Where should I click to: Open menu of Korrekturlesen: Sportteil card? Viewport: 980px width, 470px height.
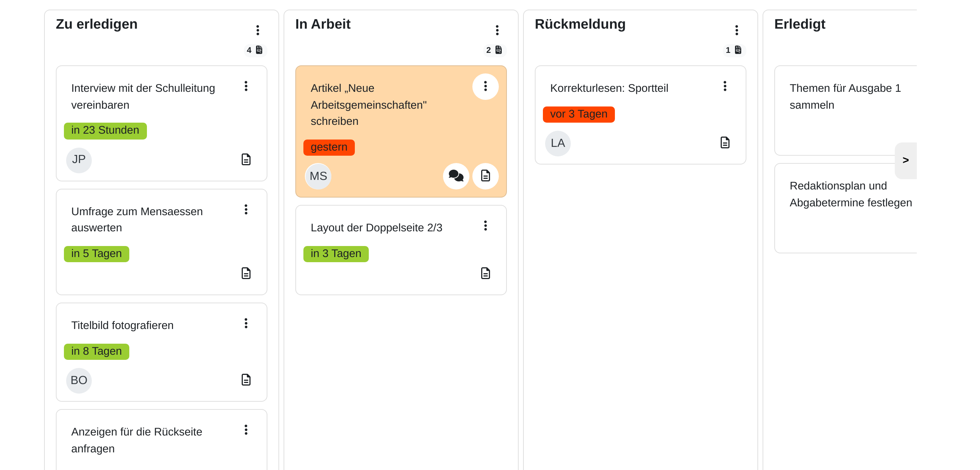coord(725,86)
